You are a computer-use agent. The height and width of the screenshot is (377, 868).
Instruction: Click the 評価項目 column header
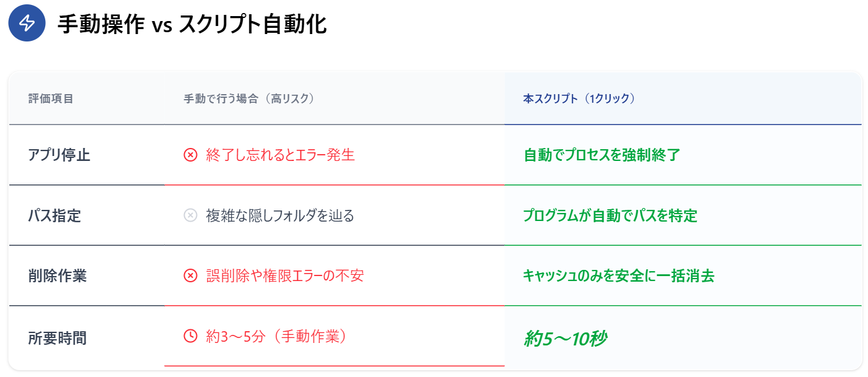[x=51, y=98]
